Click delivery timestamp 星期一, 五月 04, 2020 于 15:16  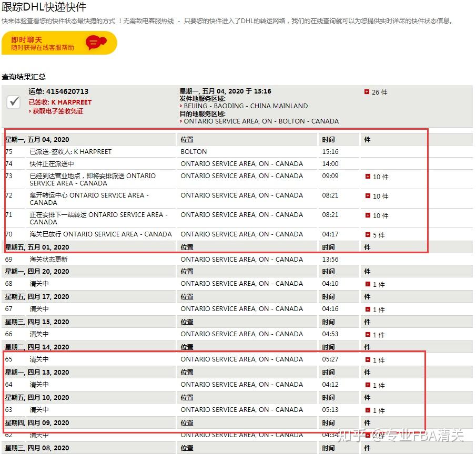tap(225, 91)
